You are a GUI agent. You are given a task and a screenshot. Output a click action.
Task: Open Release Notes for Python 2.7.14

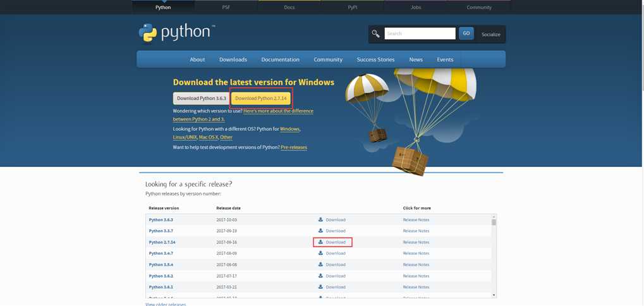(416, 242)
